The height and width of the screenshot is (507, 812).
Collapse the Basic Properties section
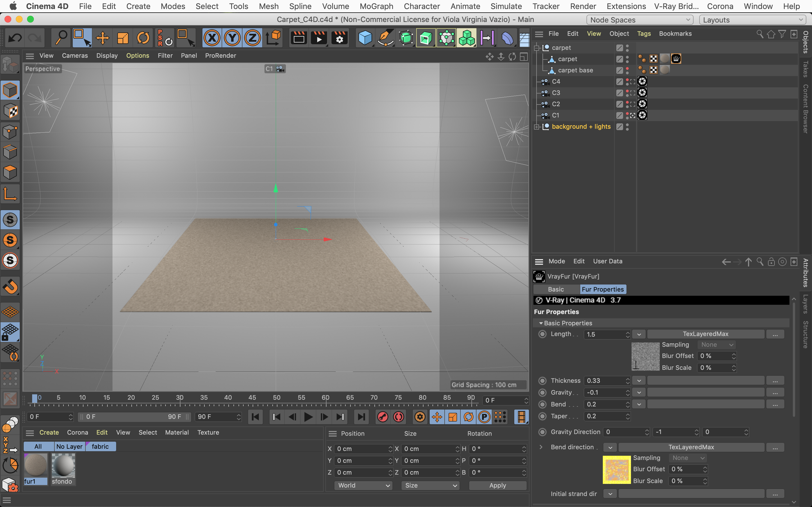click(x=541, y=323)
